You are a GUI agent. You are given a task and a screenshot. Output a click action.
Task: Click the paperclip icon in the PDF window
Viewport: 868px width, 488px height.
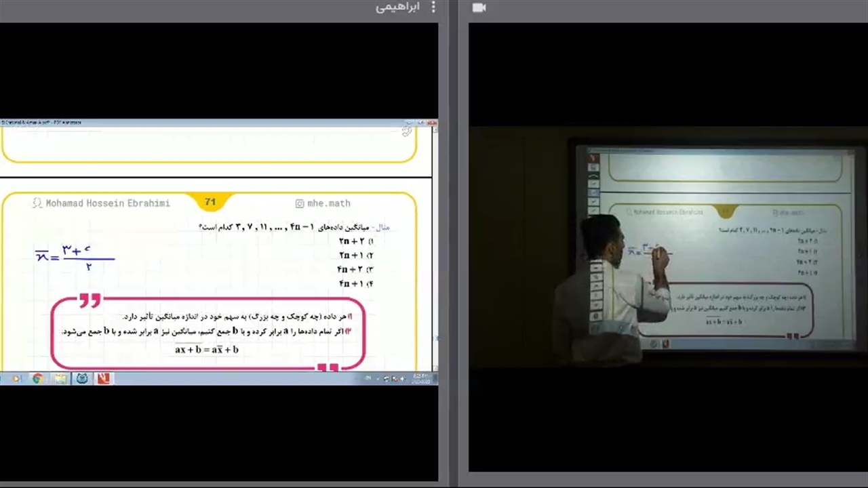[x=407, y=131]
